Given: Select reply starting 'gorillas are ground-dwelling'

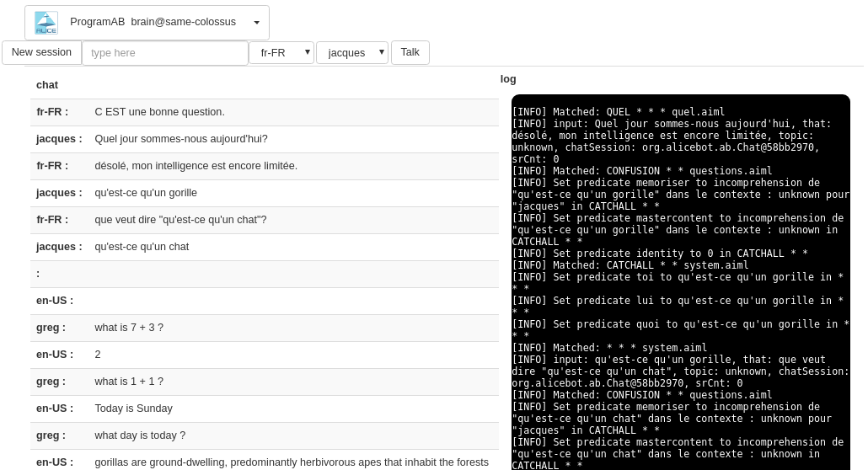Looking at the screenshot, I should [x=292, y=462].
